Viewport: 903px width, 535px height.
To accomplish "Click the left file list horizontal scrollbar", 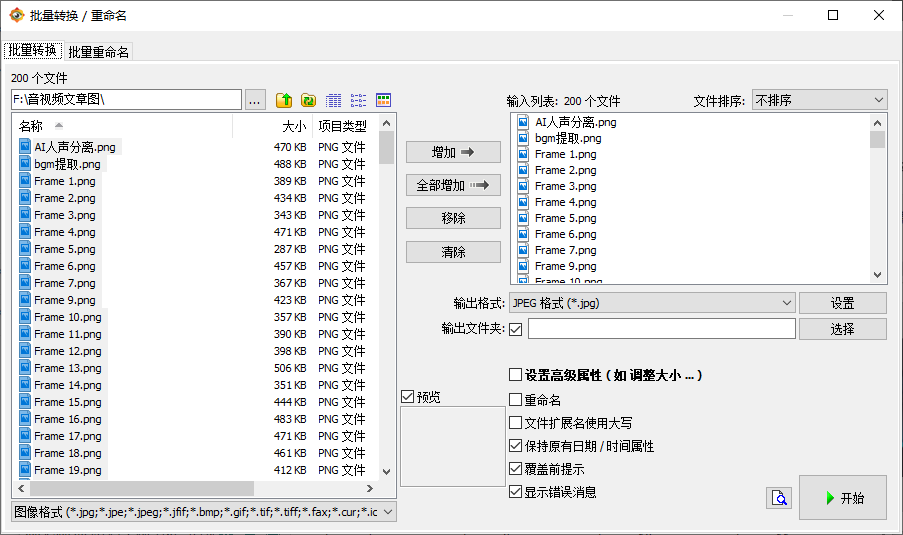I will (142, 488).
